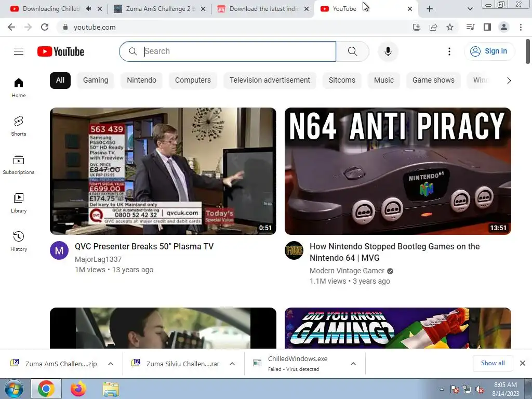Click the Sign in button
The height and width of the screenshot is (399, 532).
point(489,51)
